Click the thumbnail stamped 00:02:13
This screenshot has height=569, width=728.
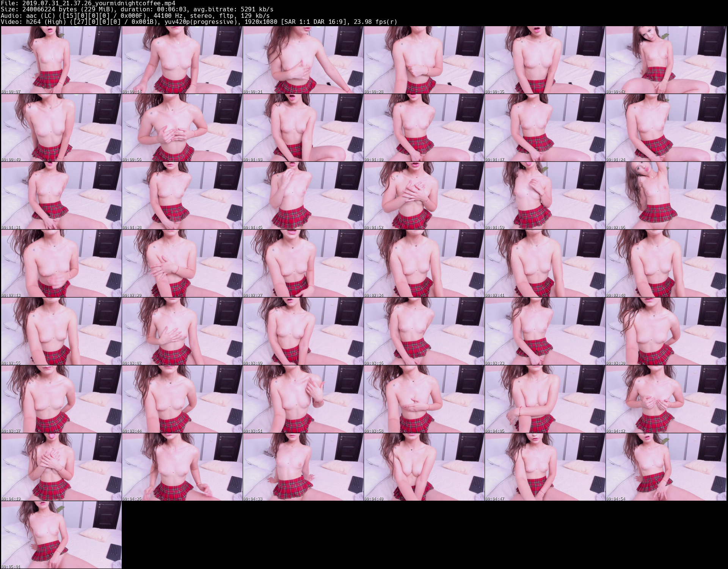pos(61,263)
